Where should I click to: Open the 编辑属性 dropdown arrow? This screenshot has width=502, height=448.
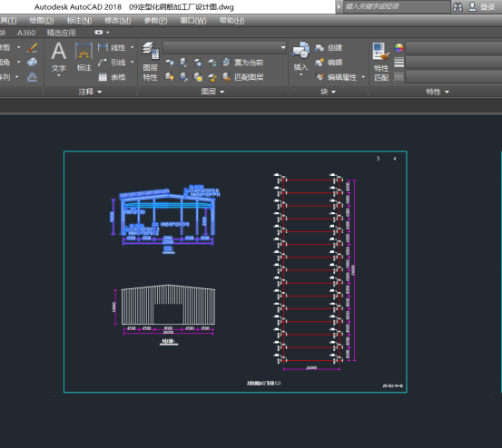[363, 77]
